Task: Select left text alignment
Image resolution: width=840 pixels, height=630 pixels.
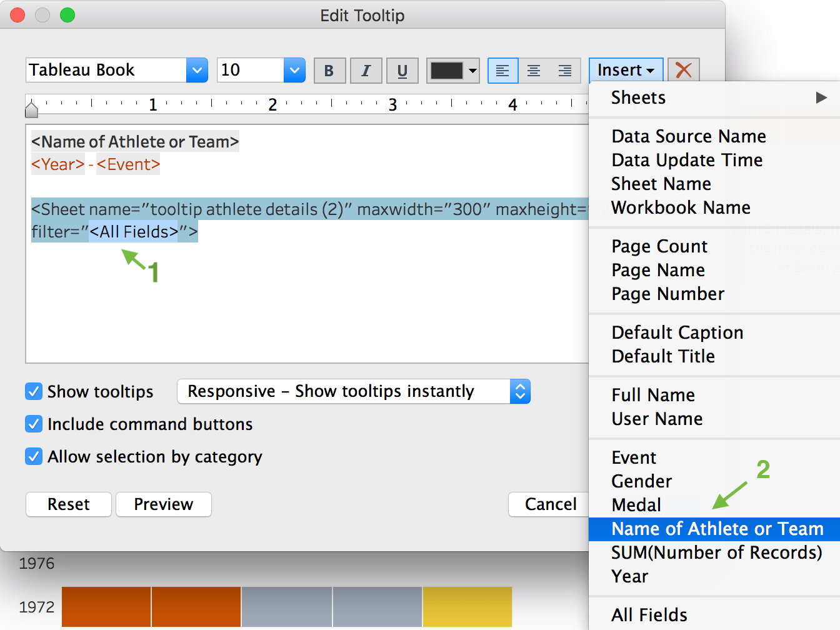Action: (502, 70)
